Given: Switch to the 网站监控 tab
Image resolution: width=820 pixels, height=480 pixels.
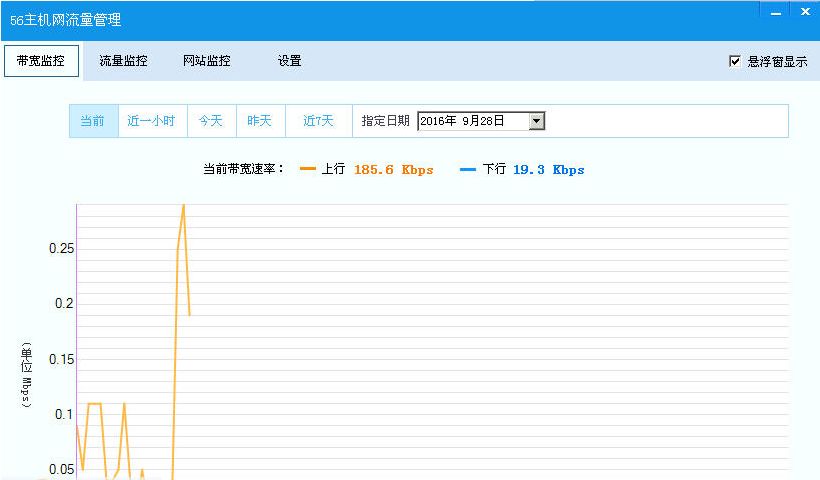Looking at the screenshot, I should [x=207, y=61].
